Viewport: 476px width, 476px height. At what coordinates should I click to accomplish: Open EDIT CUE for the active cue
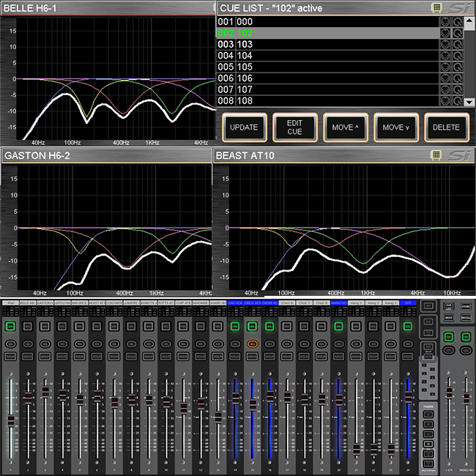295,127
